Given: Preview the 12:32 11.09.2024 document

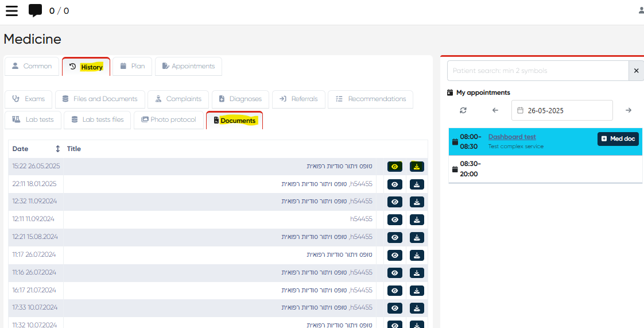Looking at the screenshot, I should [395, 202].
